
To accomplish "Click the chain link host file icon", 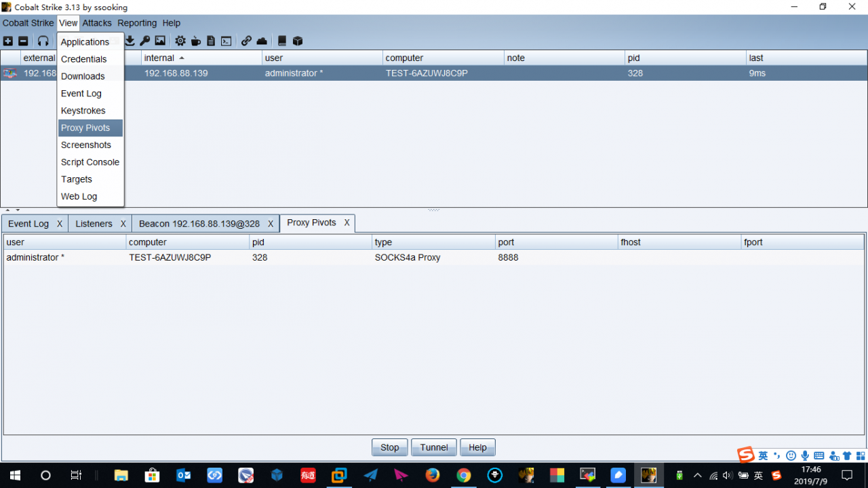I will 246,41.
